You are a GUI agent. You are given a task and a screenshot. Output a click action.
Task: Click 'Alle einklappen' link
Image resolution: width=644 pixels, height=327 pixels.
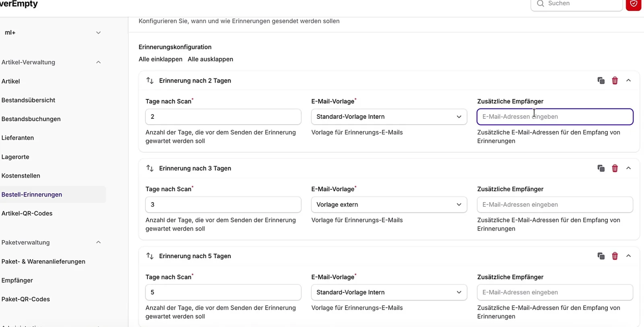coord(160,59)
